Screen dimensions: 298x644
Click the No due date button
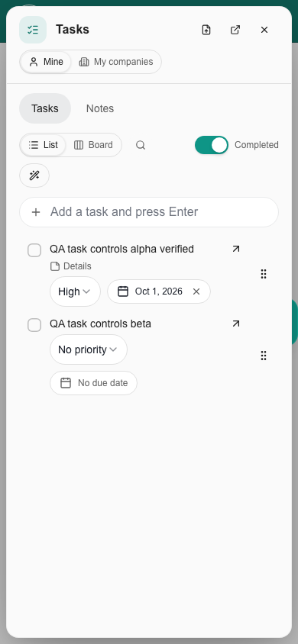pos(93,383)
